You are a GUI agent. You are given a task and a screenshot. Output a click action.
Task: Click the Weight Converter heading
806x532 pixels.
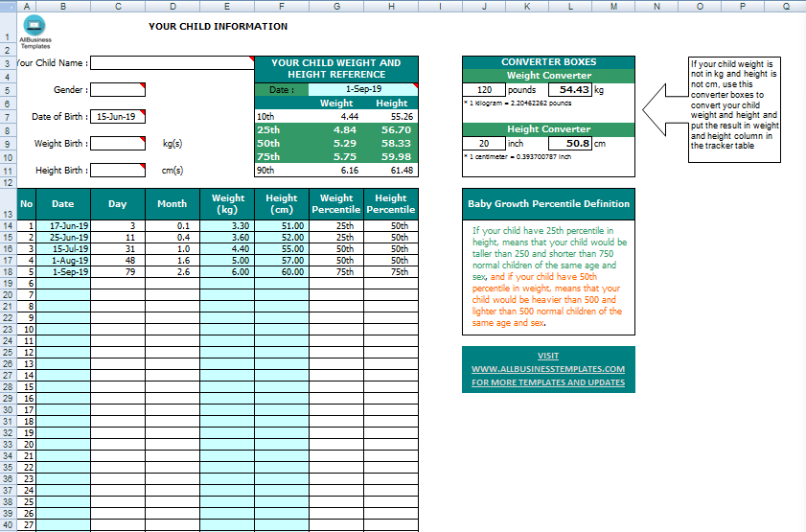(x=548, y=76)
